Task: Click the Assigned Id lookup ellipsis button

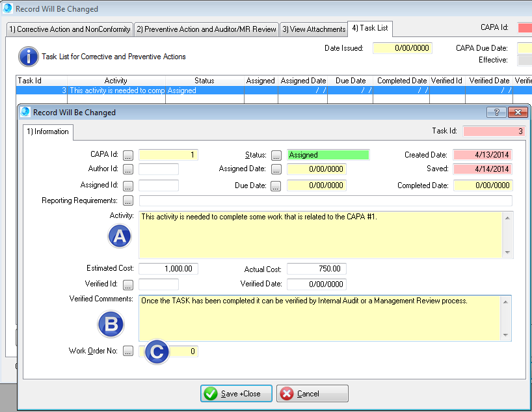Action: [x=128, y=185]
